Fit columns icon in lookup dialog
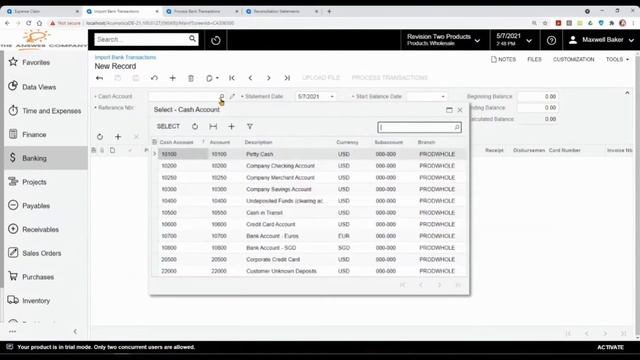Image resolution: width=640 pixels, height=360 pixels. (x=213, y=127)
